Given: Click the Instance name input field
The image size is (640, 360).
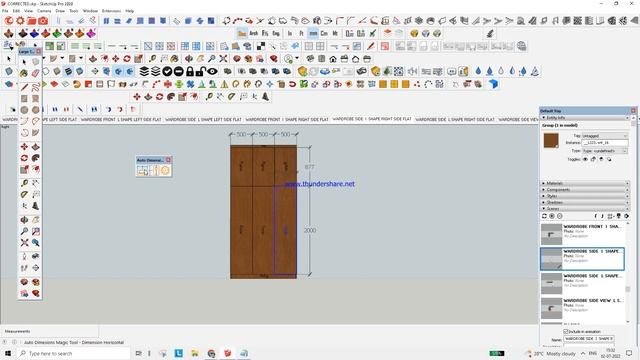Looking at the screenshot, I should (x=605, y=143).
